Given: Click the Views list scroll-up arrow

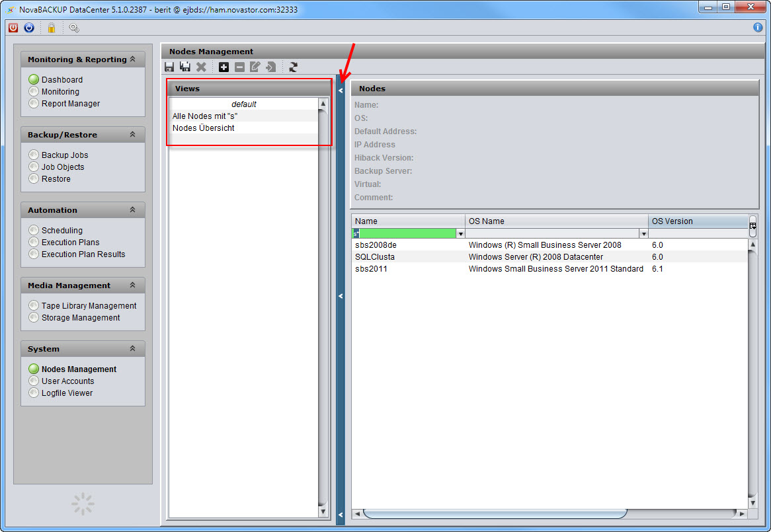Looking at the screenshot, I should coord(323,104).
